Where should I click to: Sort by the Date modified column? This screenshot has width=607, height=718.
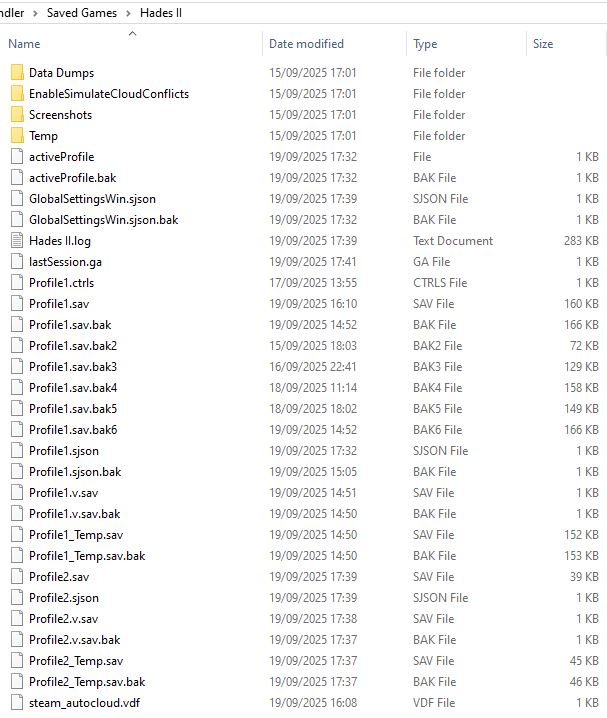[x=306, y=44]
